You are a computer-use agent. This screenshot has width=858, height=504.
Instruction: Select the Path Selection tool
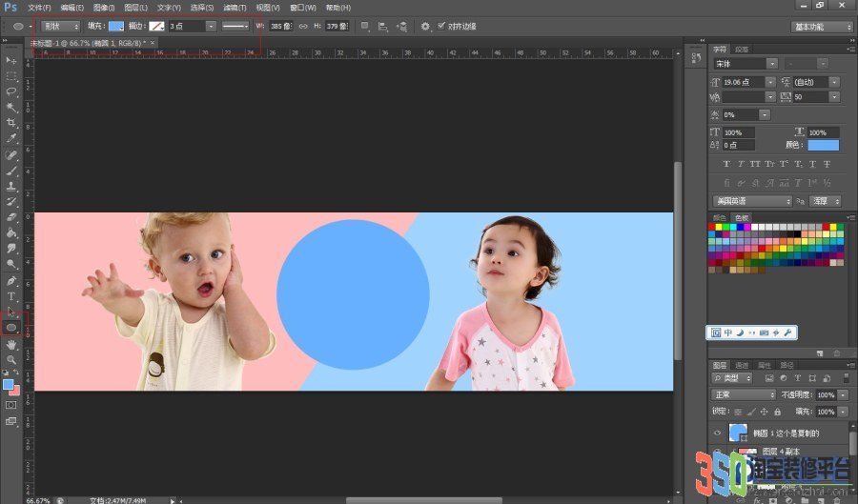coord(10,312)
